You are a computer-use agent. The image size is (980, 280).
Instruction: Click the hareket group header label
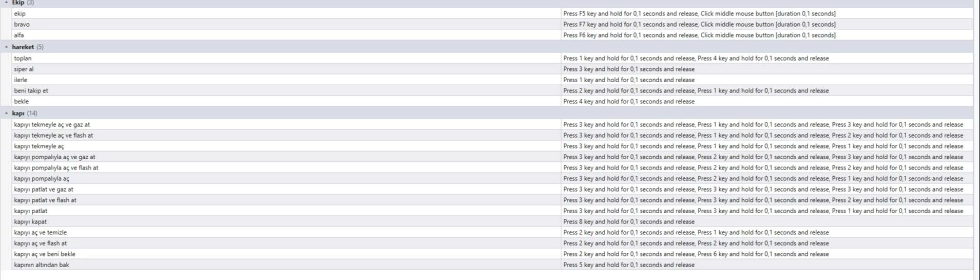[x=23, y=47]
